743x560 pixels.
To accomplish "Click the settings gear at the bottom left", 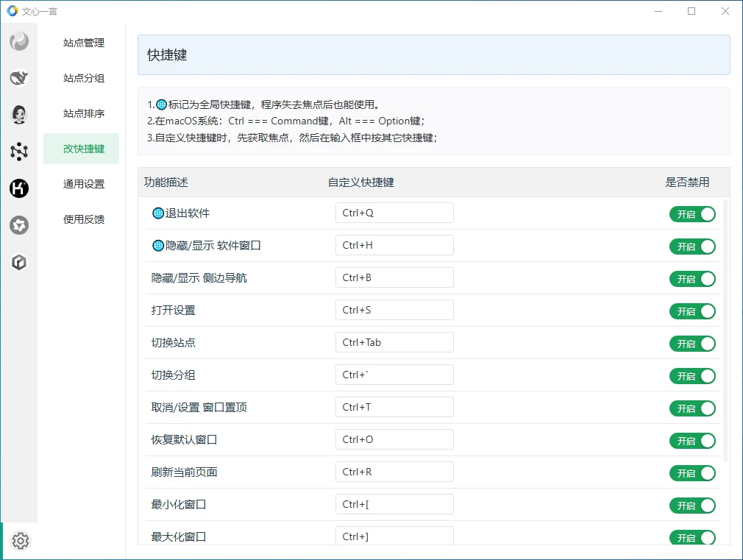I will tap(21, 542).
